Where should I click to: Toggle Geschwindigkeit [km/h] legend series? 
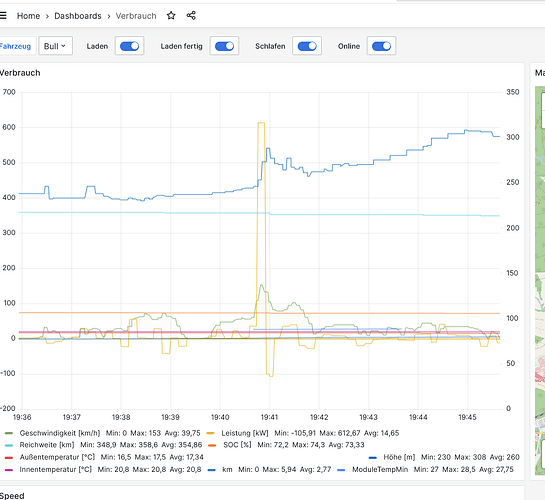pos(59,433)
